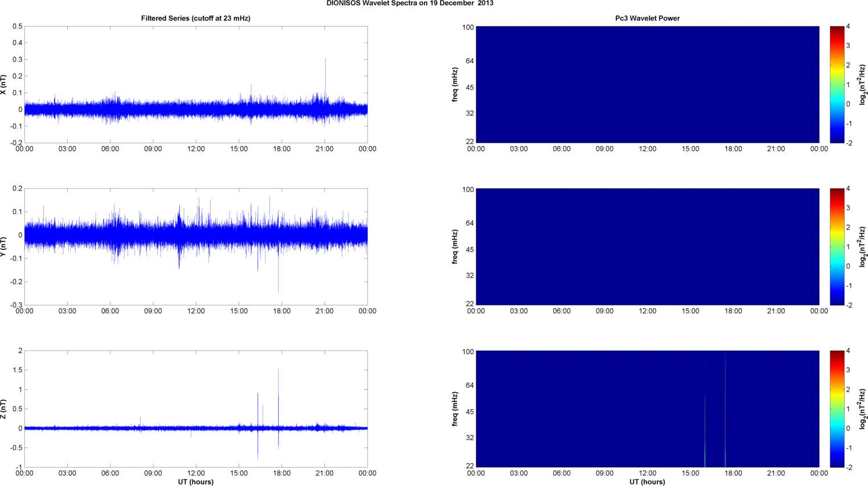Click the 'DIONISOS Wavelet Spectra on 19 December 2013' title
The width and height of the screenshot is (868, 486).
point(410,3)
